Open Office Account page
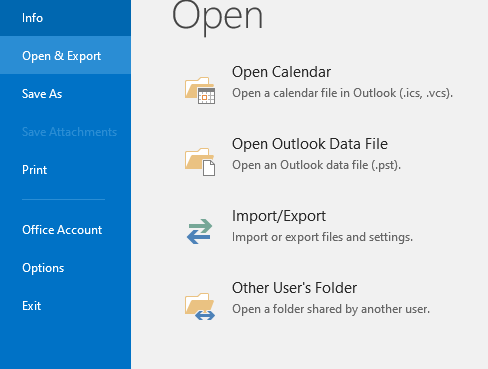 point(65,230)
